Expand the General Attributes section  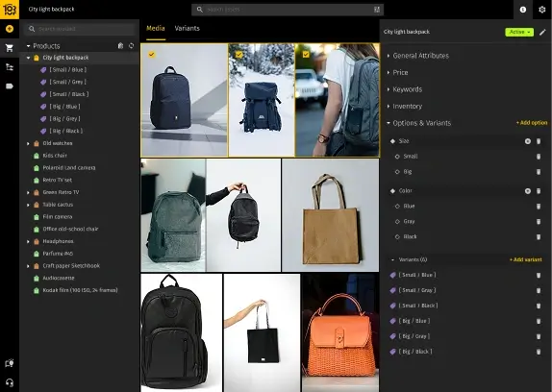(x=389, y=56)
